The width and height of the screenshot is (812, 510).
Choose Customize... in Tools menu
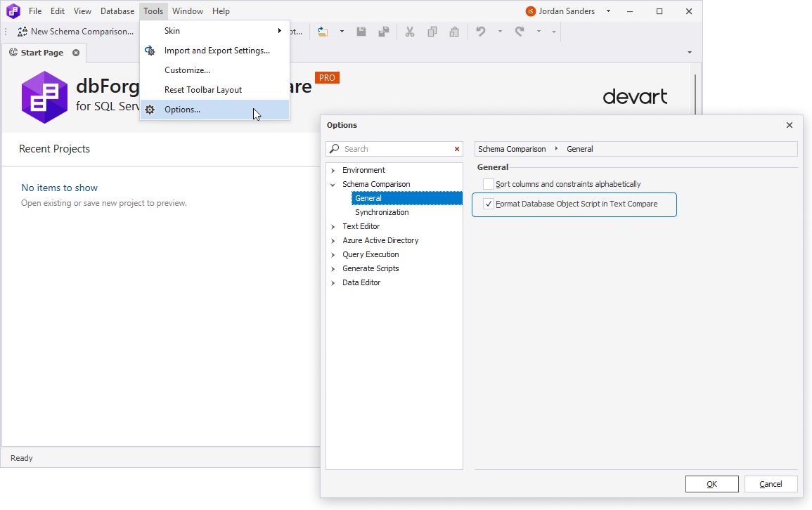click(x=214, y=70)
